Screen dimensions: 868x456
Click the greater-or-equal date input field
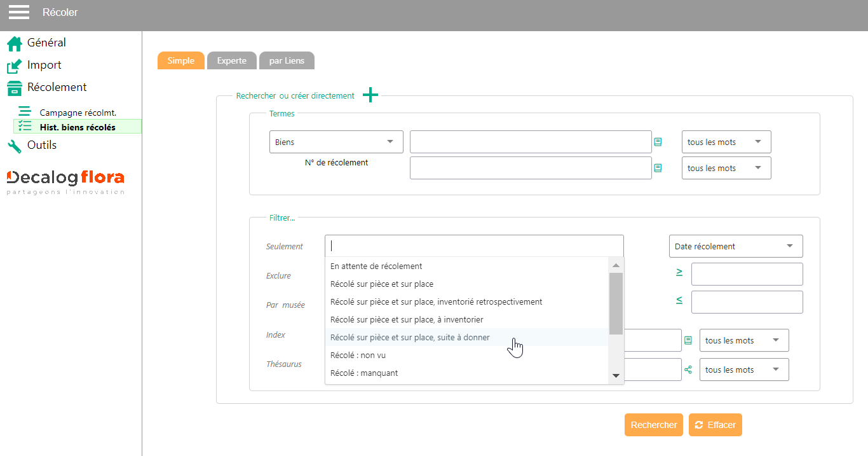747,274
